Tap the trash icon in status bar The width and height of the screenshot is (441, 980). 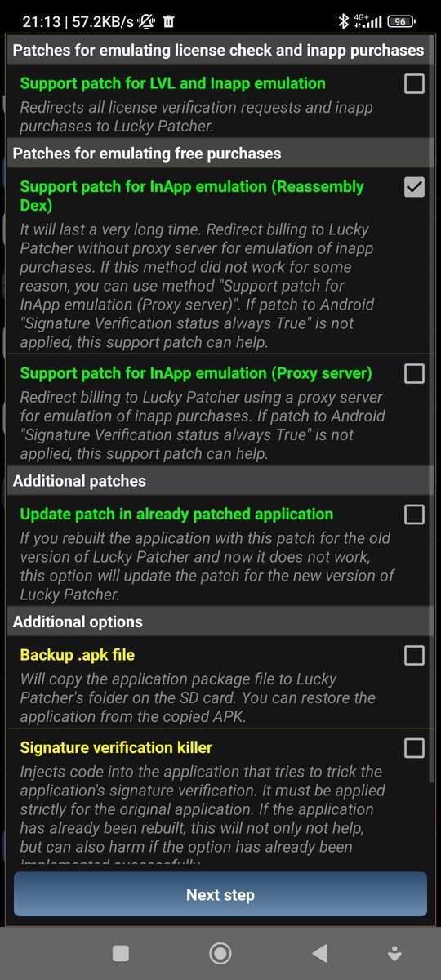(168, 20)
